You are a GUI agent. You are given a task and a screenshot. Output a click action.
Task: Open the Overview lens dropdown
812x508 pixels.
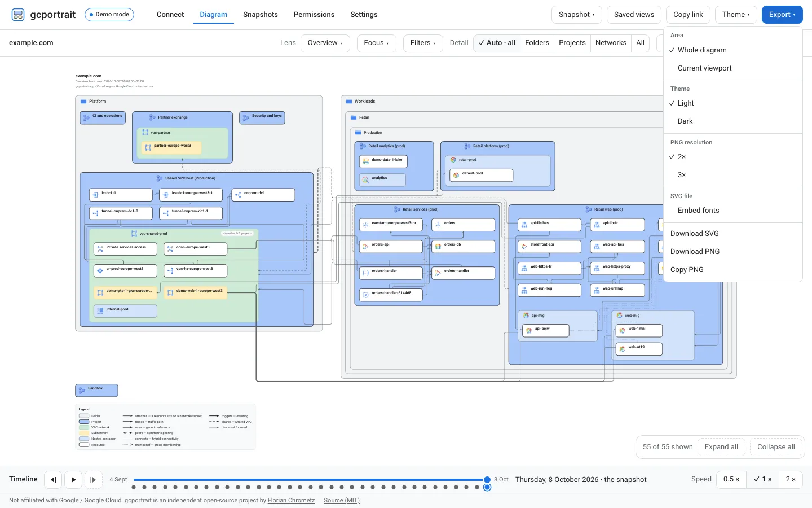click(x=325, y=43)
